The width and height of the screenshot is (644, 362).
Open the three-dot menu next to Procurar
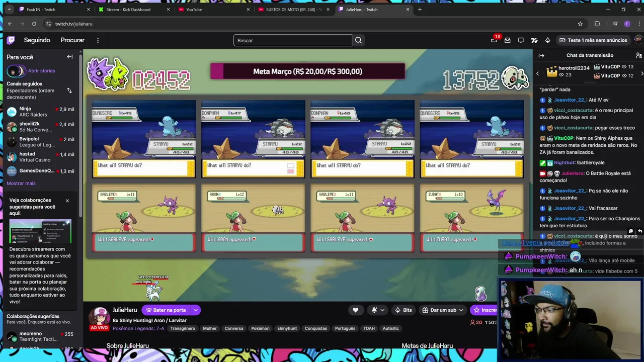[98, 40]
